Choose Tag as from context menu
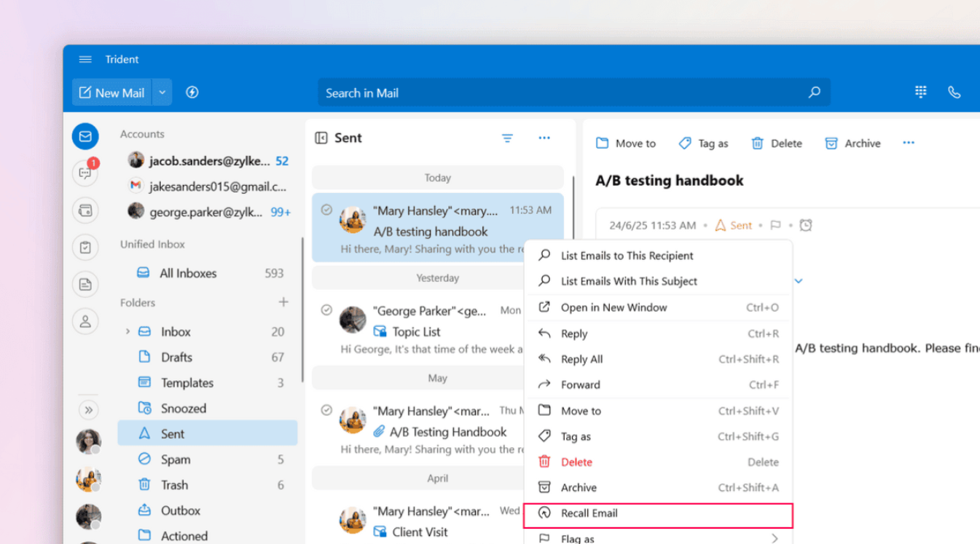The width and height of the screenshot is (980, 544). click(658, 436)
